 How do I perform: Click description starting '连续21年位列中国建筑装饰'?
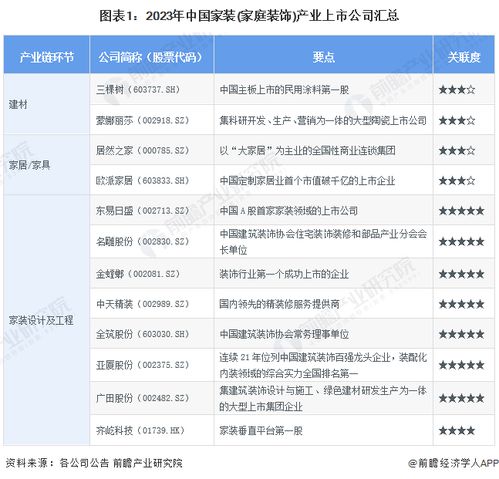click(x=323, y=365)
